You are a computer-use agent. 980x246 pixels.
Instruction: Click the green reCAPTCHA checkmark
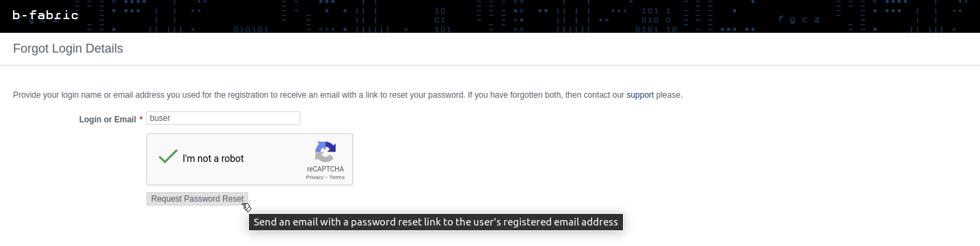pyautogui.click(x=168, y=156)
